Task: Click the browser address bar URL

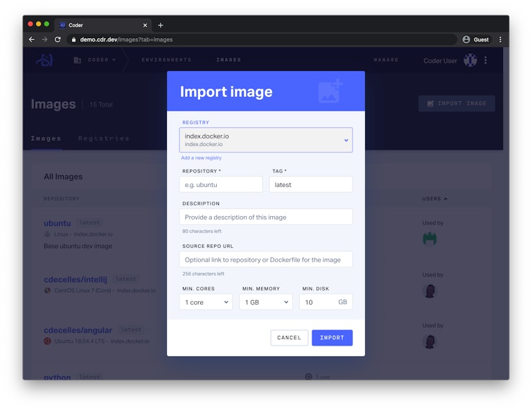Action: pos(126,39)
